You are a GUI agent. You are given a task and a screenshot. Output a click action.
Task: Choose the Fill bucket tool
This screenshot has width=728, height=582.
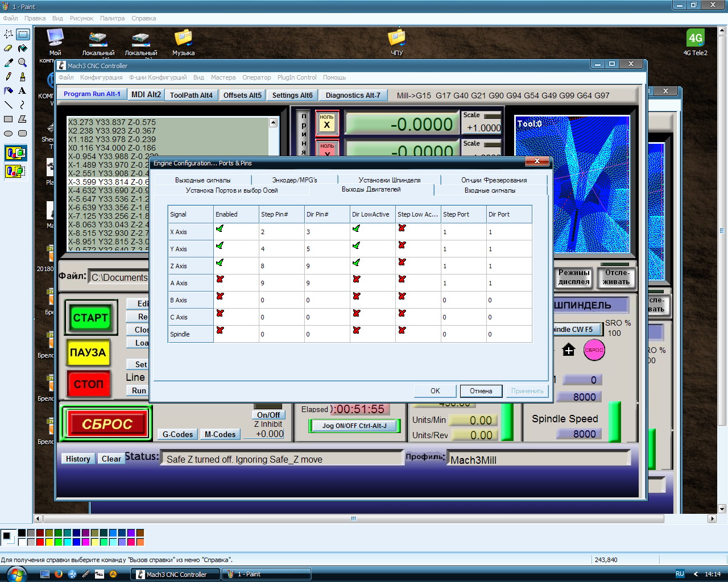pos(23,48)
